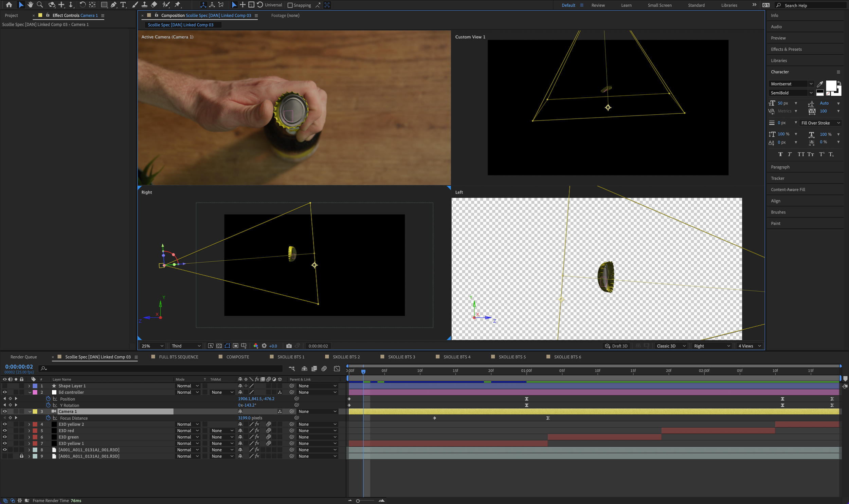Screen dimensions: 849x504
Task: Select the Pen tool
Action: [x=113, y=5]
